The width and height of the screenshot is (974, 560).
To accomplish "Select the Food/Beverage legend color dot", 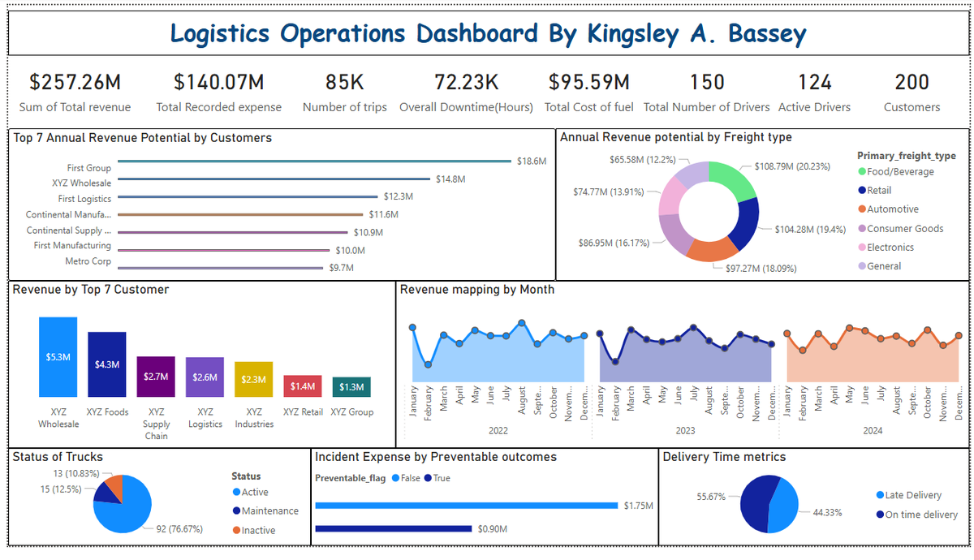I will tap(861, 171).
